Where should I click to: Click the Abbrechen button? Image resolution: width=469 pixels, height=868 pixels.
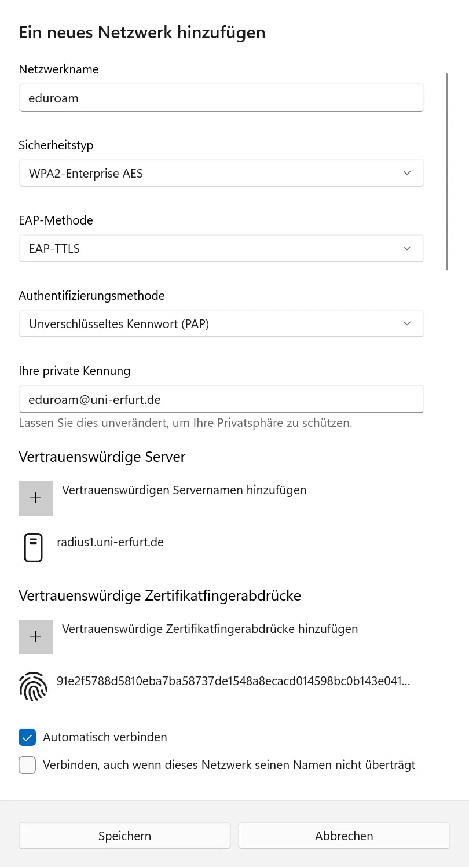[x=344, y=836]
